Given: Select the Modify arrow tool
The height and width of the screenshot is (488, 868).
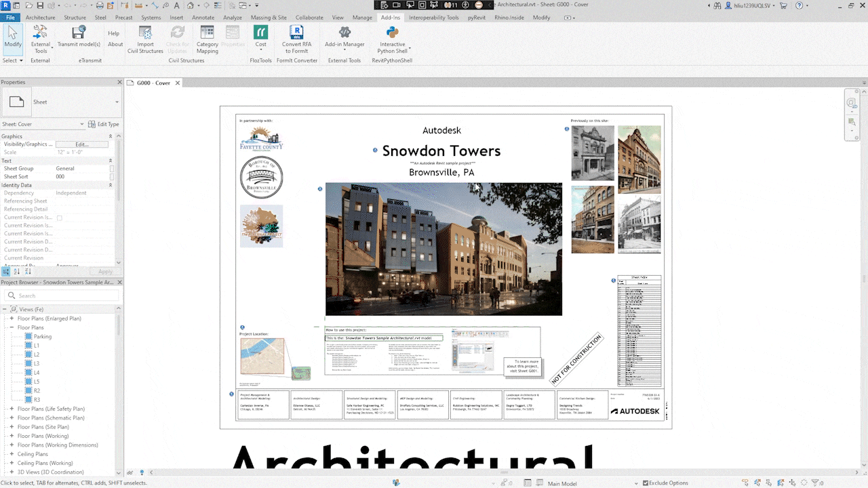Looking at the screenshot, I should point(13,33).
